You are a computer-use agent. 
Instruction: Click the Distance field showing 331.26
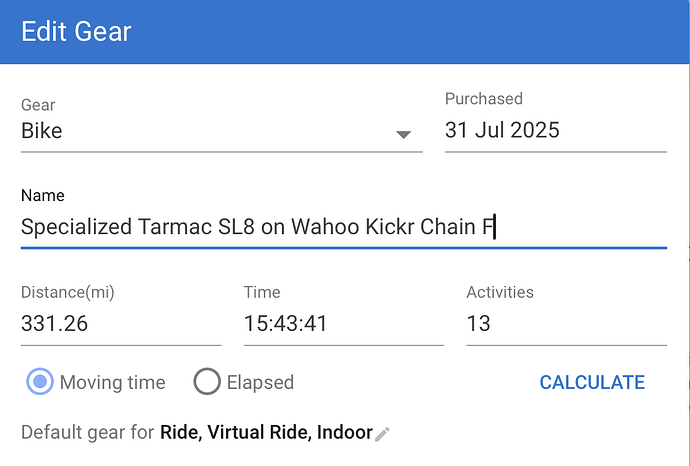click(120, 324)
